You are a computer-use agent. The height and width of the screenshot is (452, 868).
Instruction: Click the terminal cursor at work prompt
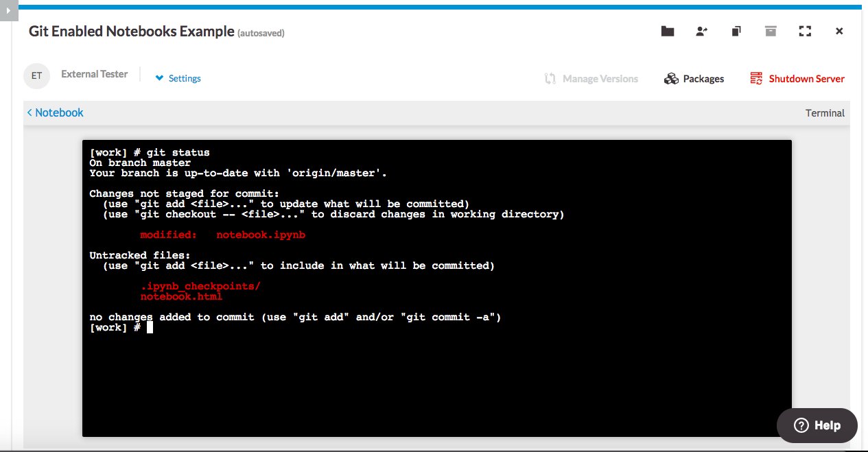pyautogui.click(x=150, y=328)
